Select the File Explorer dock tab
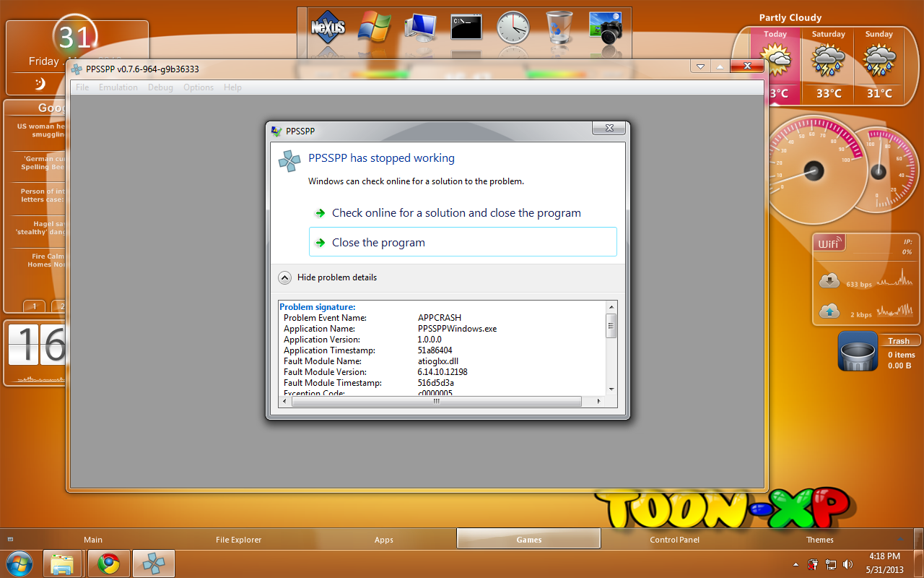The image size is (924, 578). pos(238,540)
